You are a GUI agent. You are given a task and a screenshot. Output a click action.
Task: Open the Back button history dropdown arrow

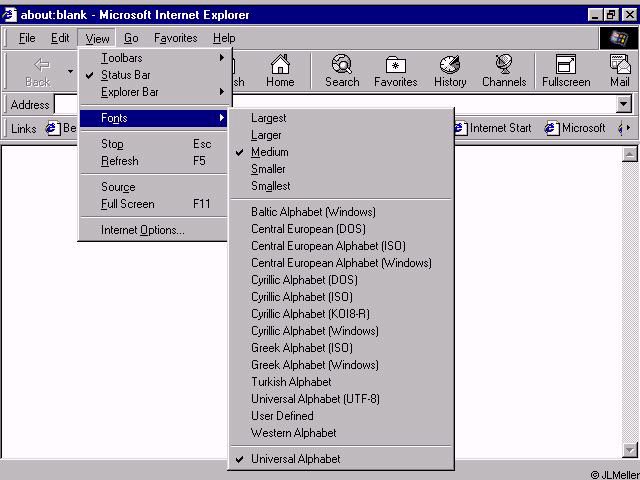pyautogui.click(x=71, y=71)
